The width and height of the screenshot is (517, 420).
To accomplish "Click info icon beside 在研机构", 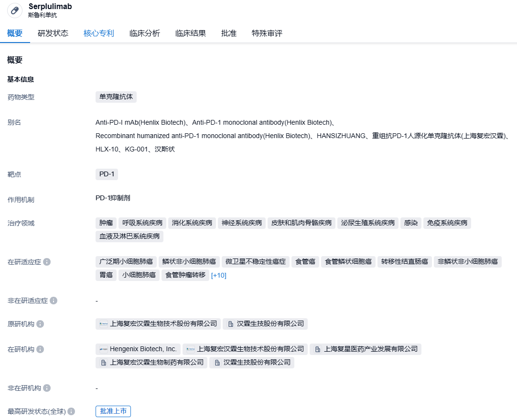I will 40,349.
